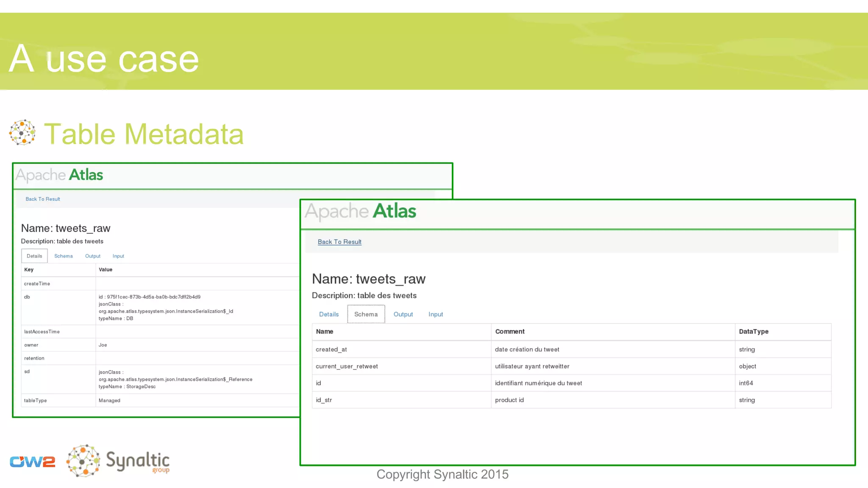Click the Name column header in the schema table
868x488 pixels.
[401, 332]
